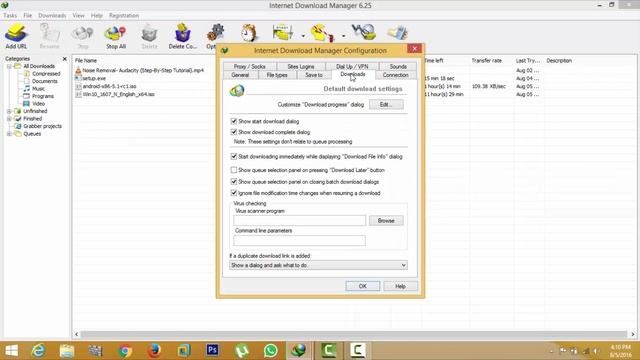Switch to the File types tab
This screenshot has height=360, width=640.
coord(277,75)
